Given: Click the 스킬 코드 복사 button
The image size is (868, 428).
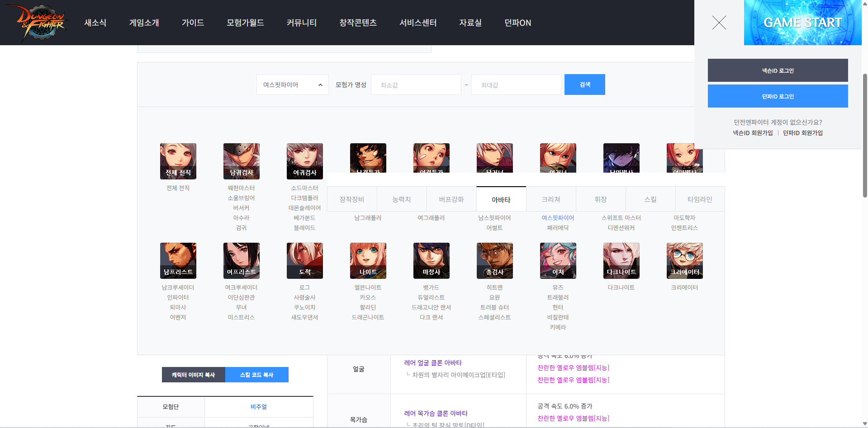Looking at the screenshot, I should tap(256, 375).
